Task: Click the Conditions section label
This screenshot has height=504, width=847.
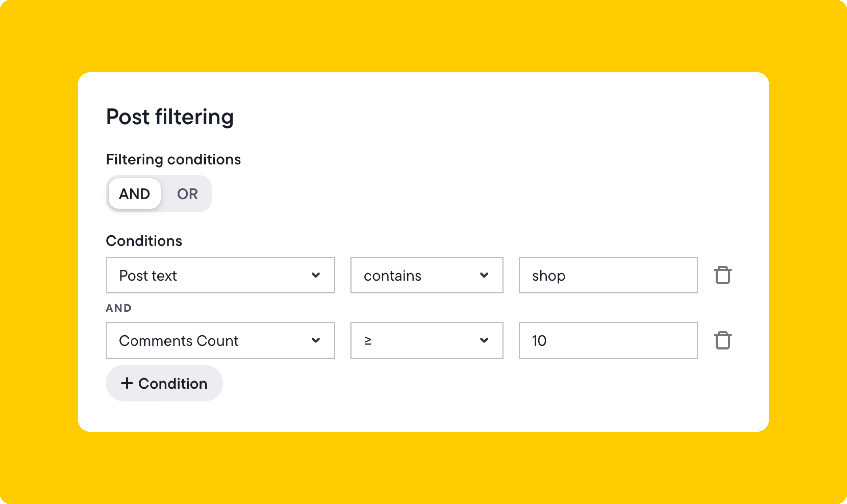Action: click(x=144, y=241)
